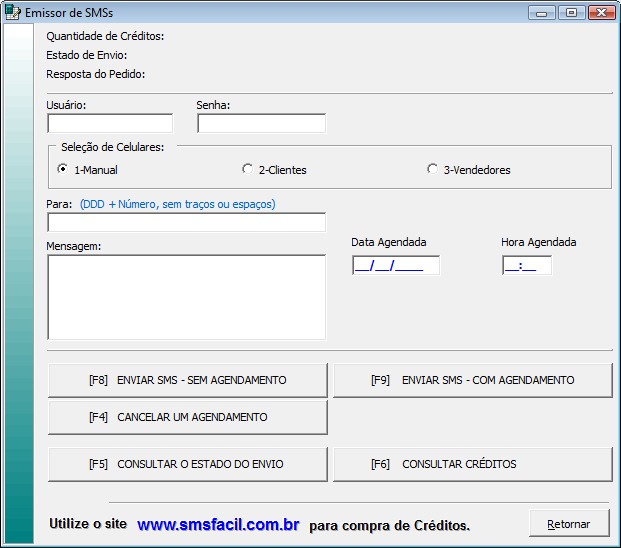Maximize the Emissor de SMSs window
Screen dimensions: 621x548
(571, 13)
